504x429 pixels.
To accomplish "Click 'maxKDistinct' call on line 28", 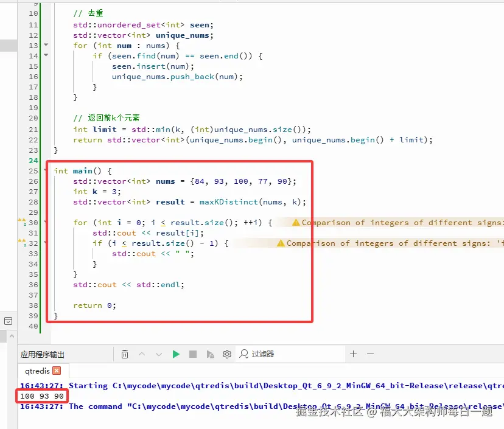I will (x=228, y=202).
